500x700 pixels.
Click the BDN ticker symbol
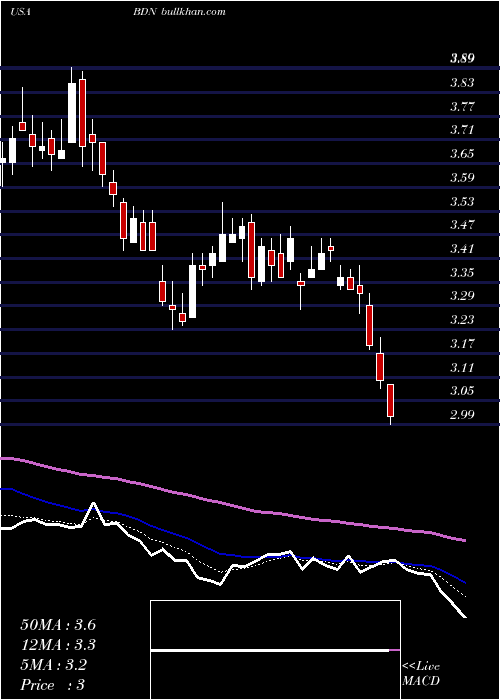coord(145,12)
